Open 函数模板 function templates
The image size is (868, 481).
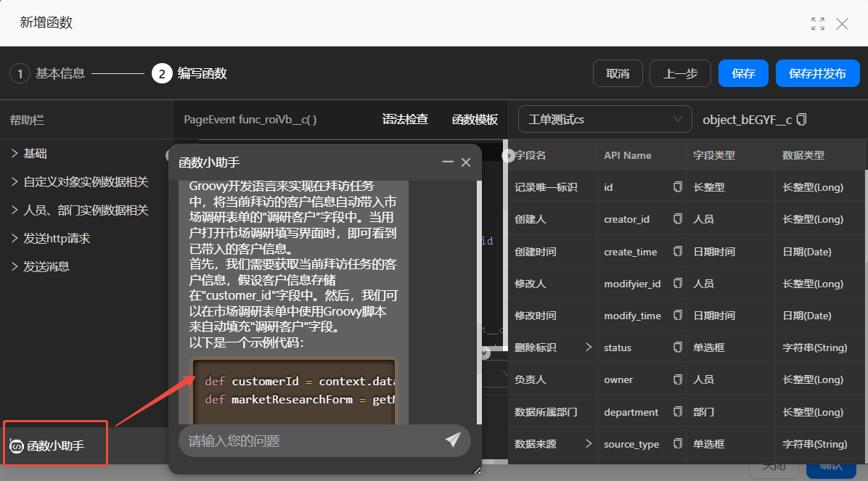(x=475, y=120)
